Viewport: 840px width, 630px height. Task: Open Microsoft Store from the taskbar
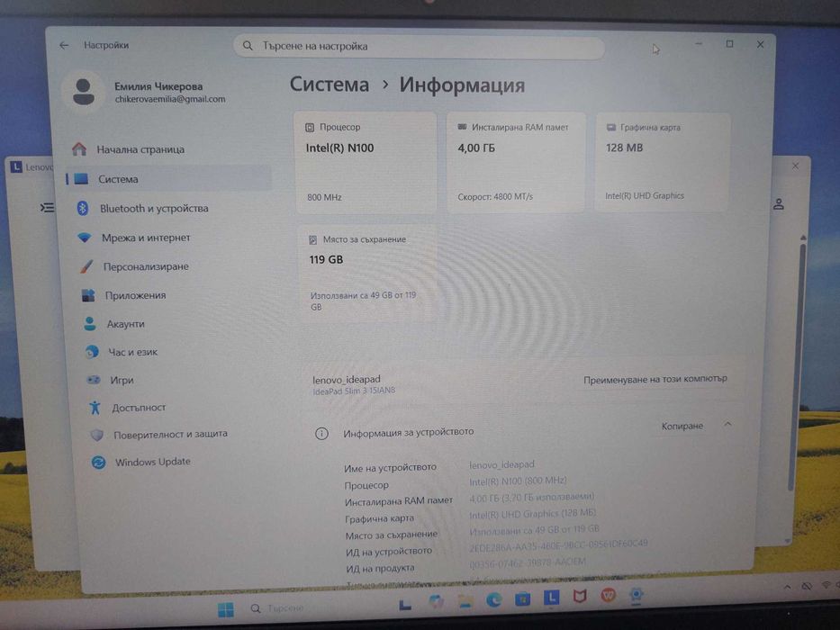(x=522, y=598)
